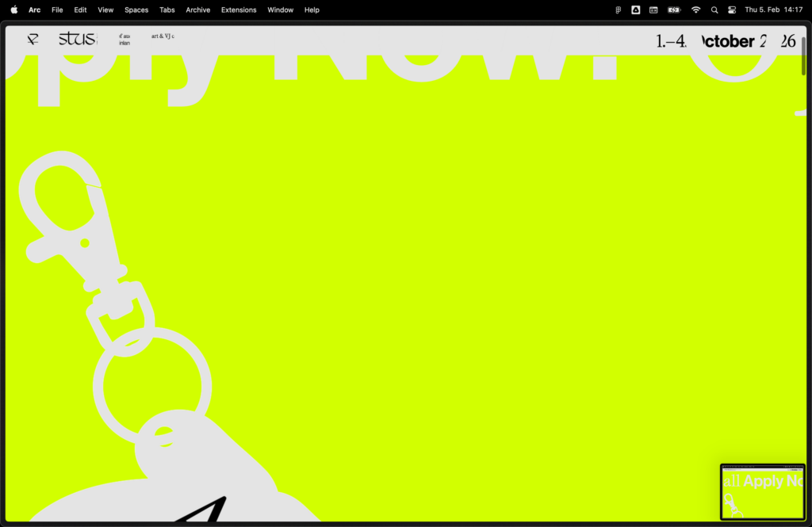Click the 'ctober' date text in header
This screenshot has height=527, width=812.
tap(728, 41)
